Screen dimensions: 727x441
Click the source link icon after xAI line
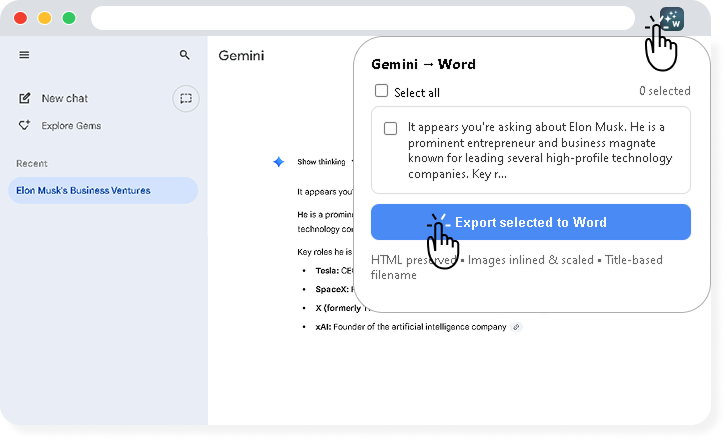[x=516, y=327]
